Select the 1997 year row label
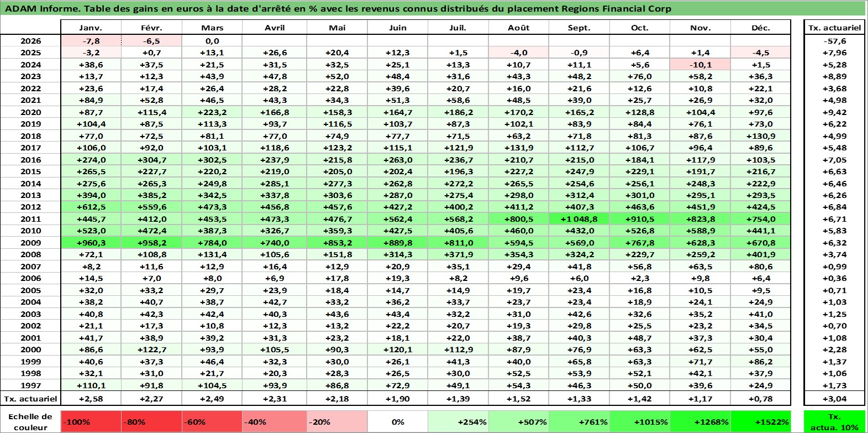 point(30,385)
